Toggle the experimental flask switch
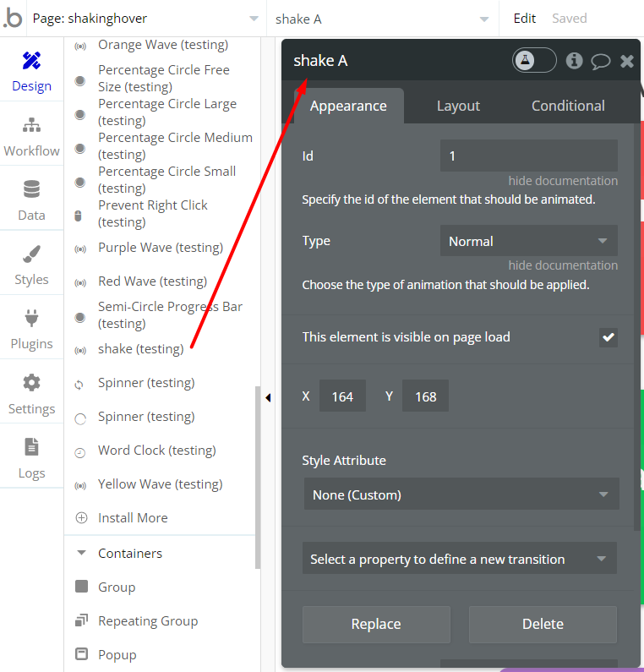 (x=534, y=60)
